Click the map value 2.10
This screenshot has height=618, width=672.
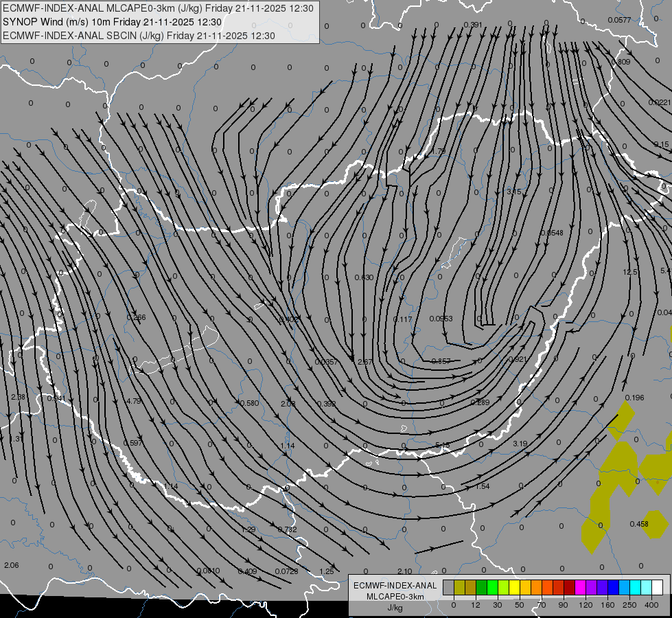(x=404, y=571)
